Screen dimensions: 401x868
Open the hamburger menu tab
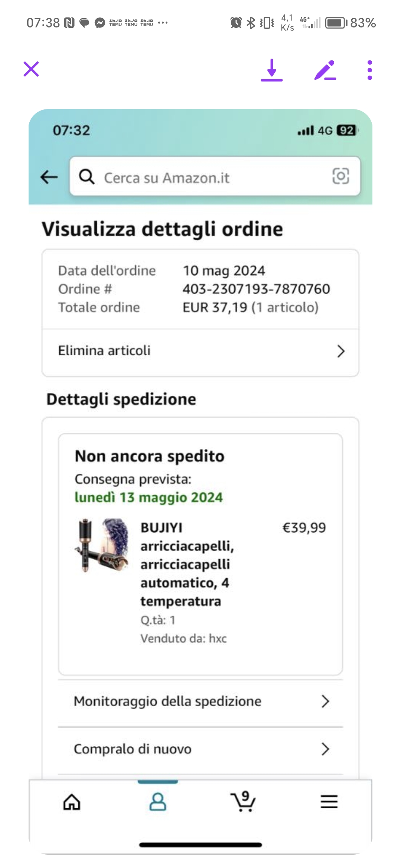coord(329,802)
